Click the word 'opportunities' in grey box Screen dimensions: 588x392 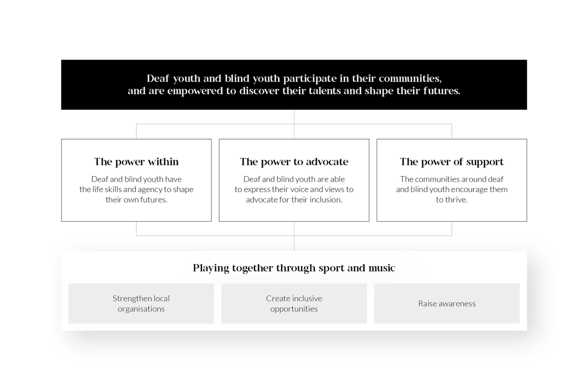click(x=294, y=309)
